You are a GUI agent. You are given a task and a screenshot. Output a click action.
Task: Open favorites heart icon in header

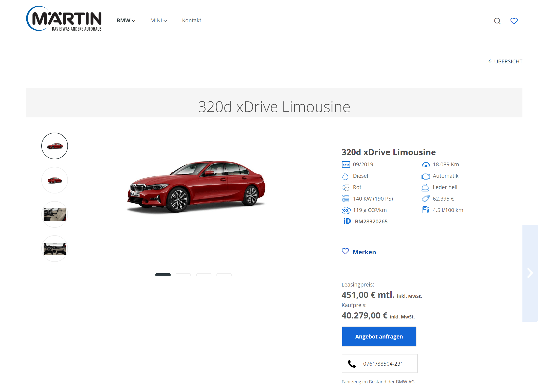click(x=514, y=21)
